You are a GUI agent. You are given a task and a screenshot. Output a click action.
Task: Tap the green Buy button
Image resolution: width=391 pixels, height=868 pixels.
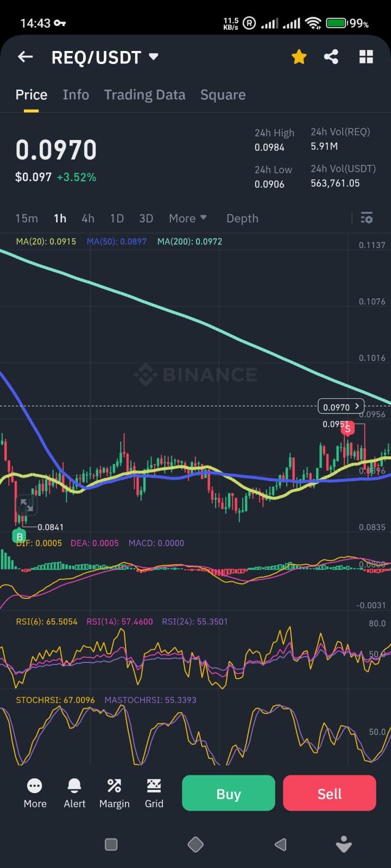(x=229, y=793)
